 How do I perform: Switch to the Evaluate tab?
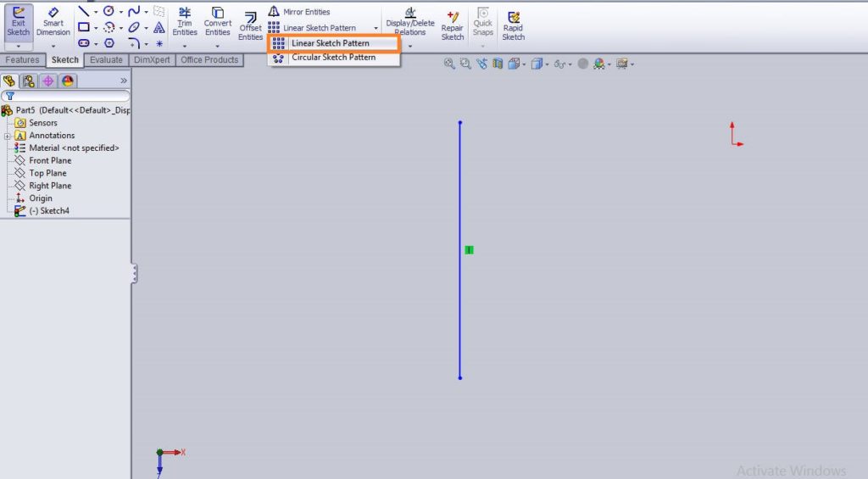pos(106,60)
